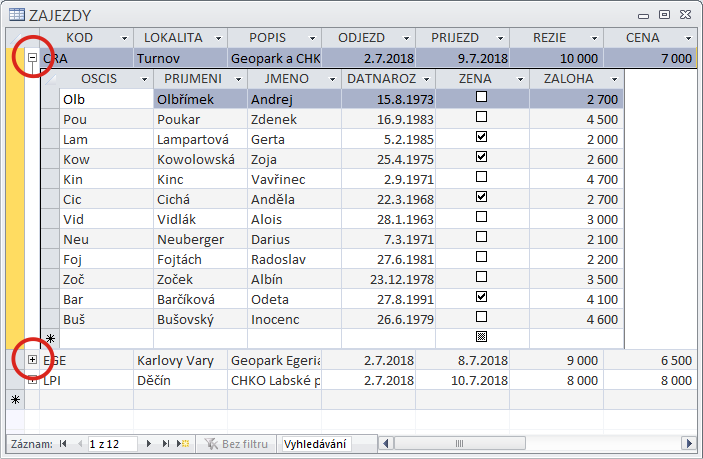
Task: Expand the EGE Karlovy Vary record
Action: (x=32, y=359)
